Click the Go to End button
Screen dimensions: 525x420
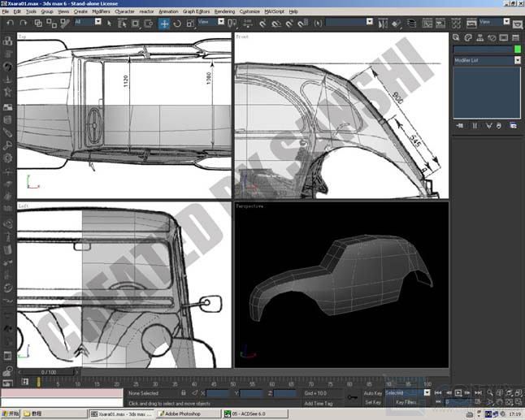coord(478,392)
